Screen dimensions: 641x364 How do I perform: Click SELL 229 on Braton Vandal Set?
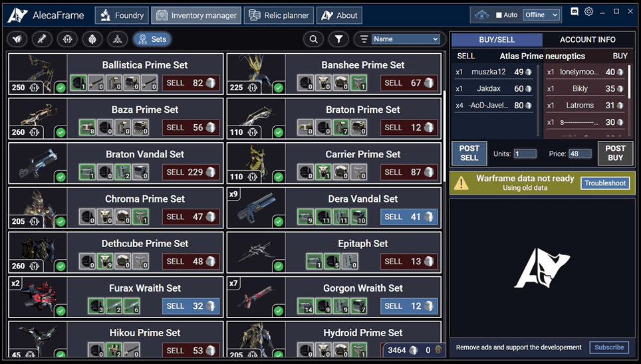coord(190,172)
